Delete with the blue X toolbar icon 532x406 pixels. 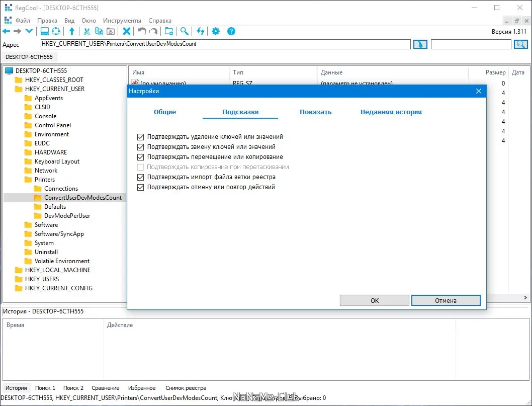[x=127, y=31]
